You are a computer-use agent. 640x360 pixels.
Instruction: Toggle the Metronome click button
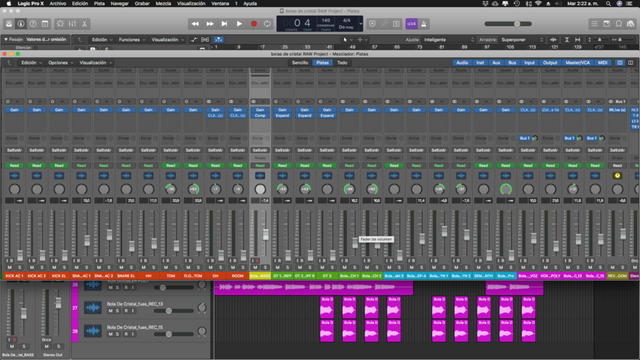tap(424, 24)
